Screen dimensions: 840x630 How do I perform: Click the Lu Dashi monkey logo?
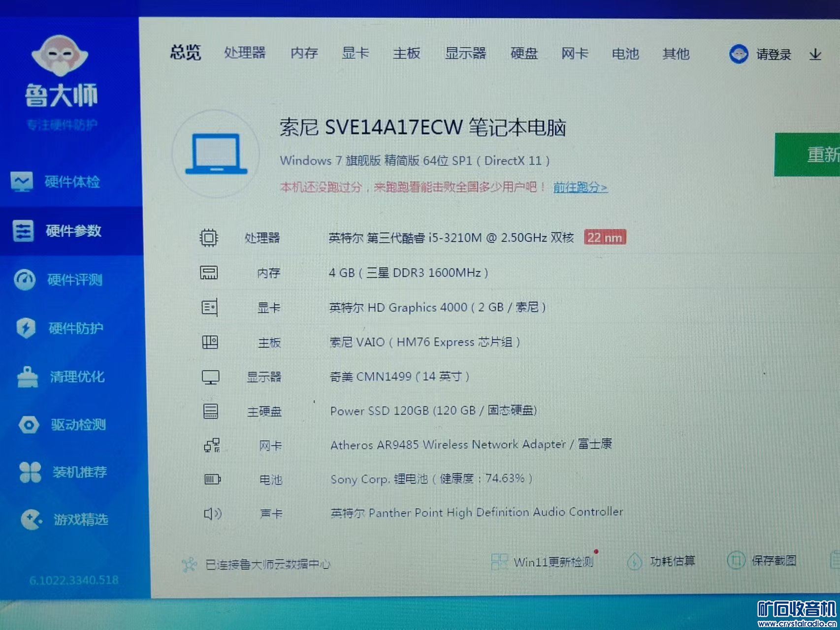click(60, 56)
